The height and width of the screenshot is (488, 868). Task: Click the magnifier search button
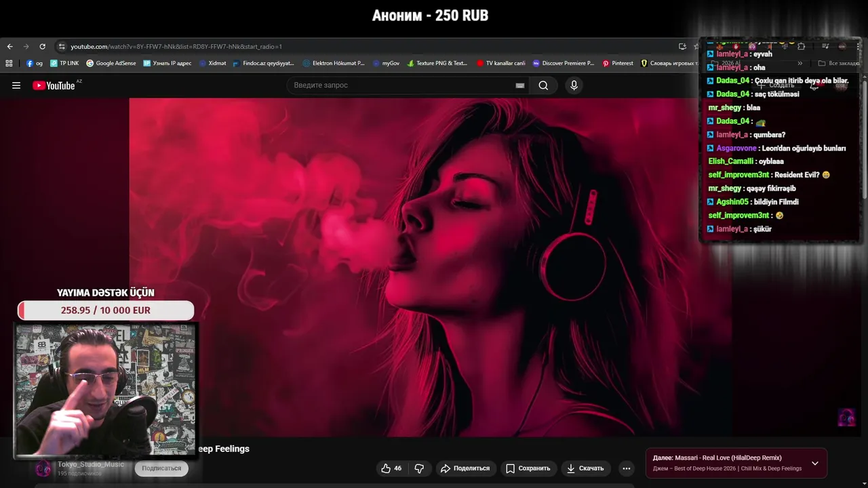tap(543, 85)
